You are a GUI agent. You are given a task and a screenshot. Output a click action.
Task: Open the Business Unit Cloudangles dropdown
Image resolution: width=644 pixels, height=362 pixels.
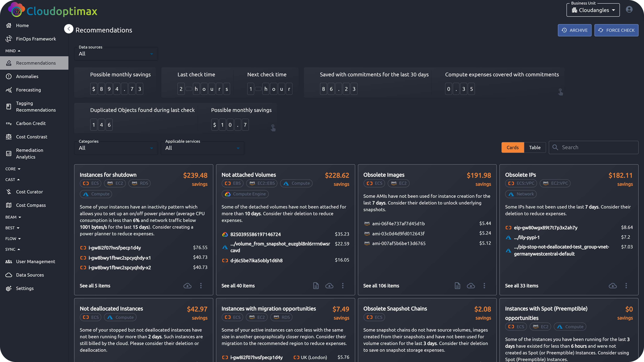point(593,10)
